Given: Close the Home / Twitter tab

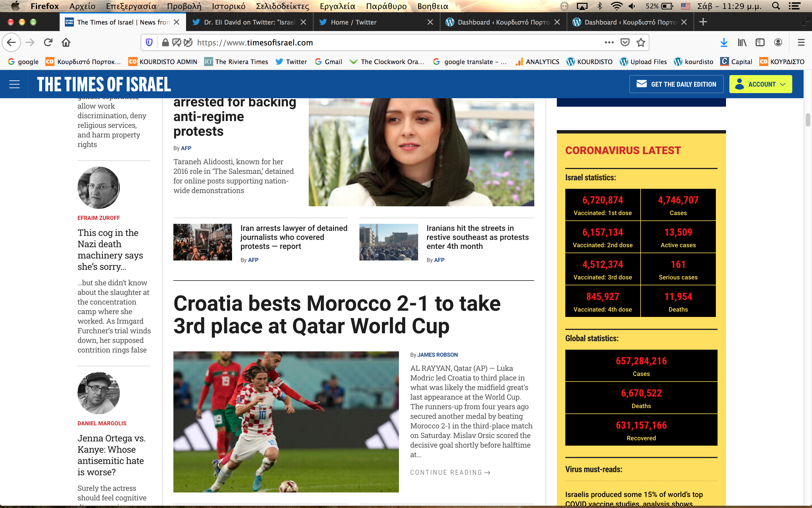Looking at the screenshot, I should click(x=430, y=22).
